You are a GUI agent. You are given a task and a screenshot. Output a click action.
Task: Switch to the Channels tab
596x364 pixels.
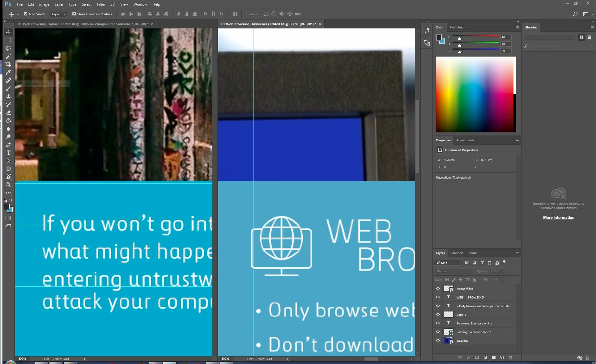[x=457, y=253]
